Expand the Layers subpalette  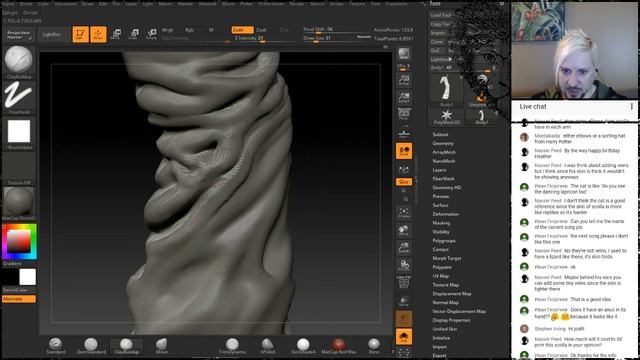[x=440, y=170]
